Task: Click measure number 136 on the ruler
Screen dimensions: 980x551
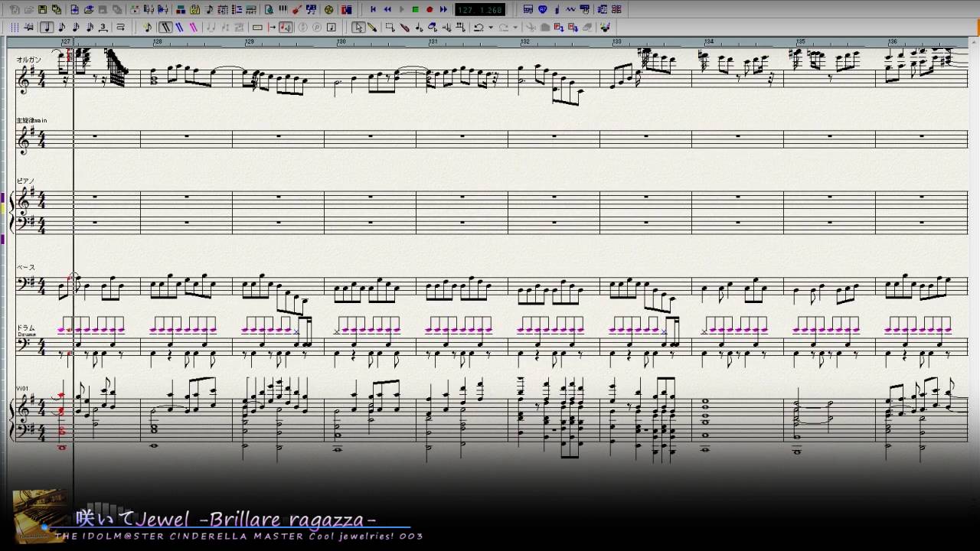Action: click(x=893, y=41)
